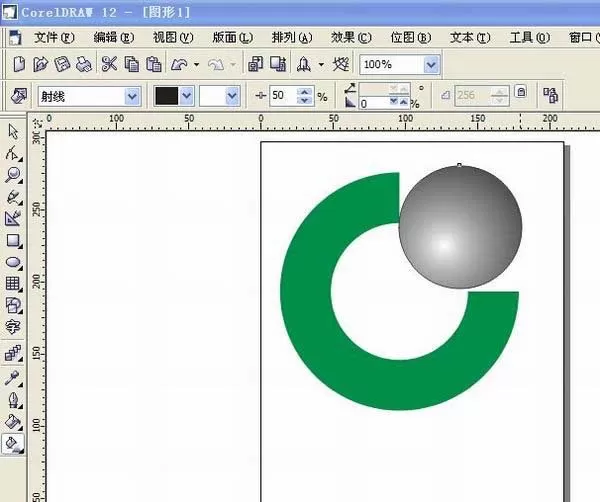The width and height of the screenshot is (600, 502).
Task: Open the 文件 menu
Action: pyautogui.click(x=54, y=37)
